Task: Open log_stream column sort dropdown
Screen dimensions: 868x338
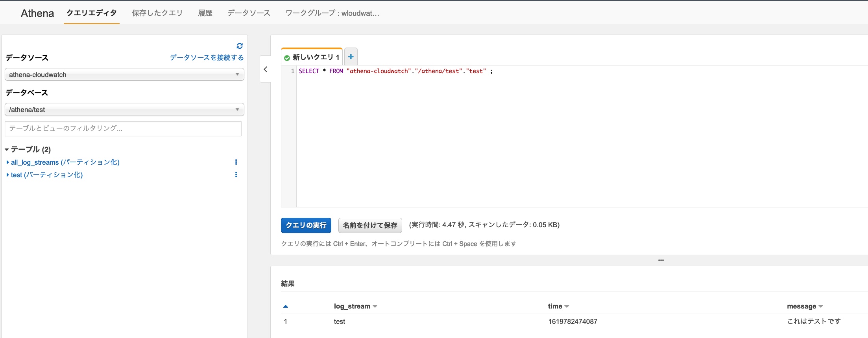Action: [x=375, y=307]
